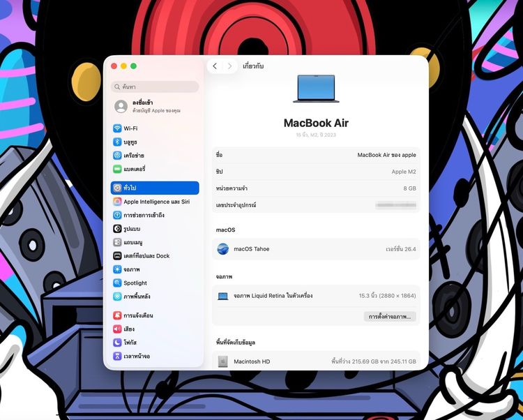This screenshot has height=420, width=523.
Task: Open Displays (จอภาพ) sidebar icon
Action: pyautogui.click(x=117, y=269)
